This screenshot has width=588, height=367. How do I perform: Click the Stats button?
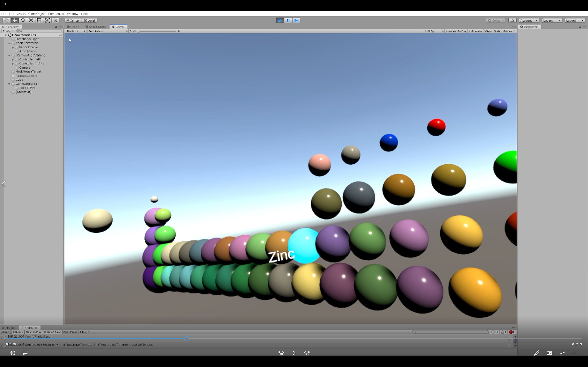[x=497, y=31]
